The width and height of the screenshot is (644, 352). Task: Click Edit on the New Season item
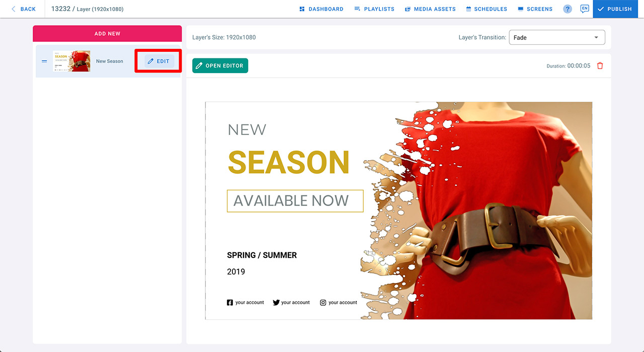(x=159, y=61)
